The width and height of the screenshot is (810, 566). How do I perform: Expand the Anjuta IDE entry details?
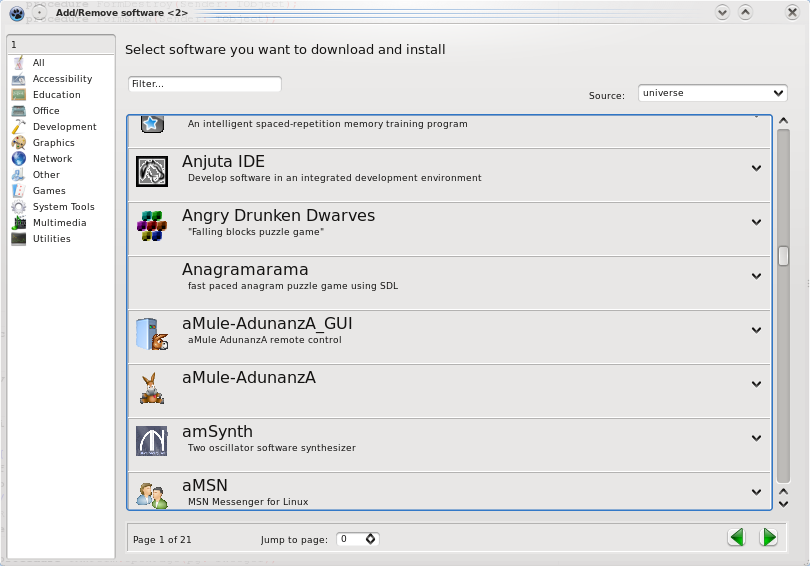(x=757, y=168)
